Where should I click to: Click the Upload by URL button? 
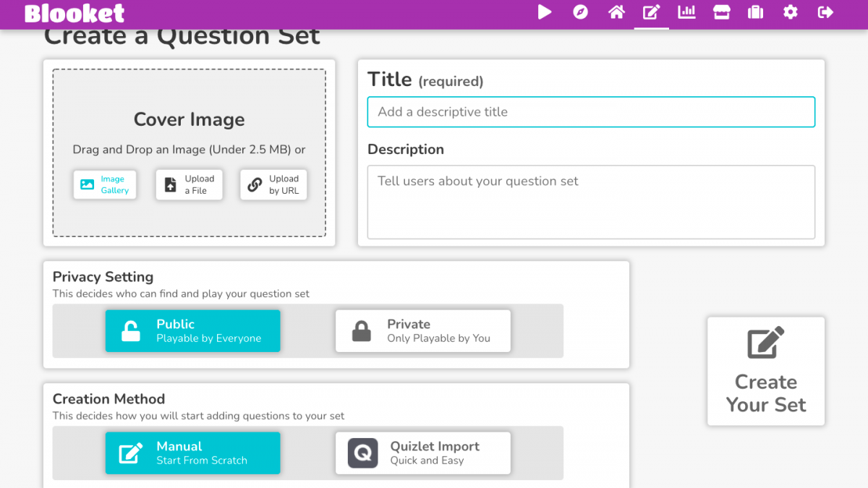coord(273,184)
